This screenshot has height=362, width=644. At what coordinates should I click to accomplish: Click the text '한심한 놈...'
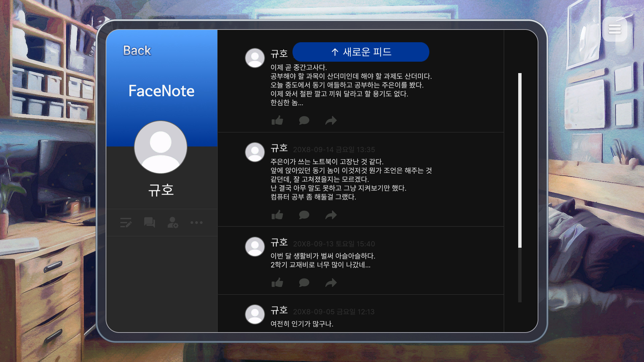pos(287,103)
